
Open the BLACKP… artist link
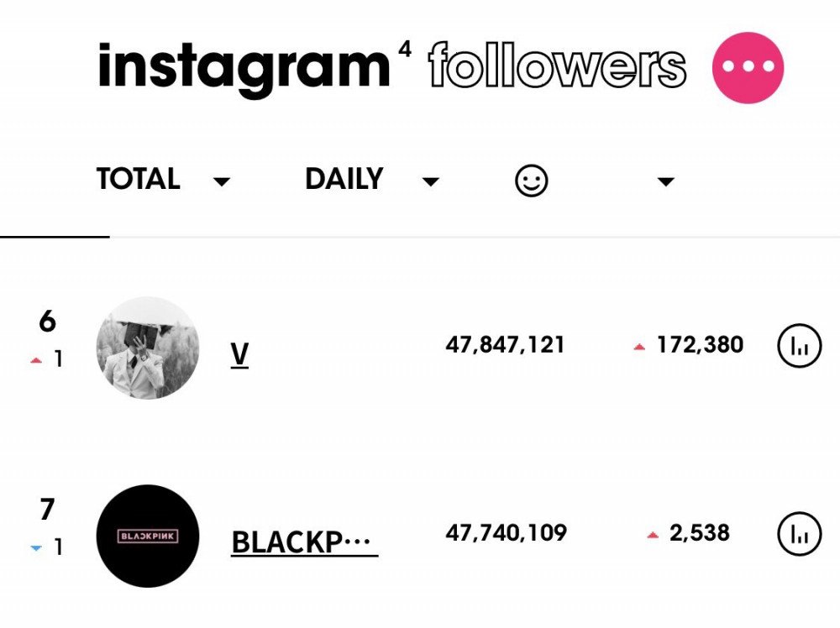304,542
